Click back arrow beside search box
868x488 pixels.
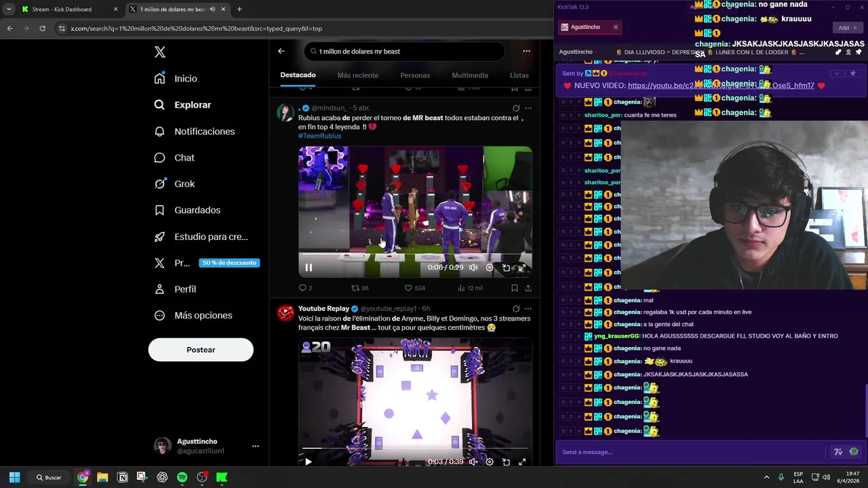(281, 51)
